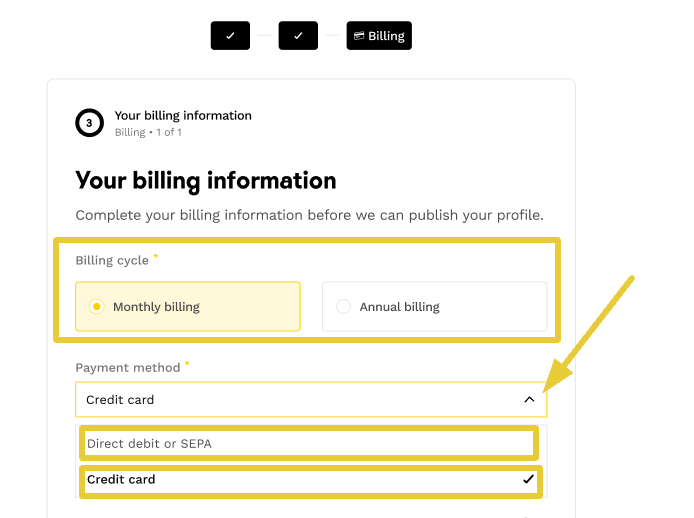Click the large Your billing information heading
Viewport: 694px width, 518px height.
click(205, 181)
